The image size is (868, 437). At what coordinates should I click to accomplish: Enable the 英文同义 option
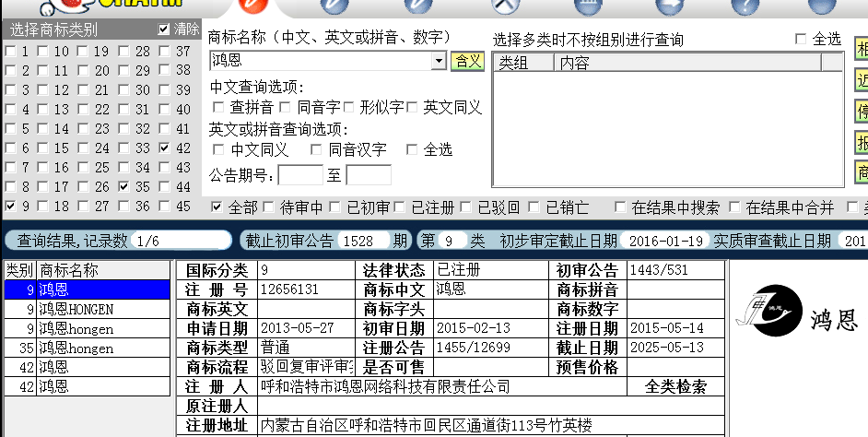point(412,107)
